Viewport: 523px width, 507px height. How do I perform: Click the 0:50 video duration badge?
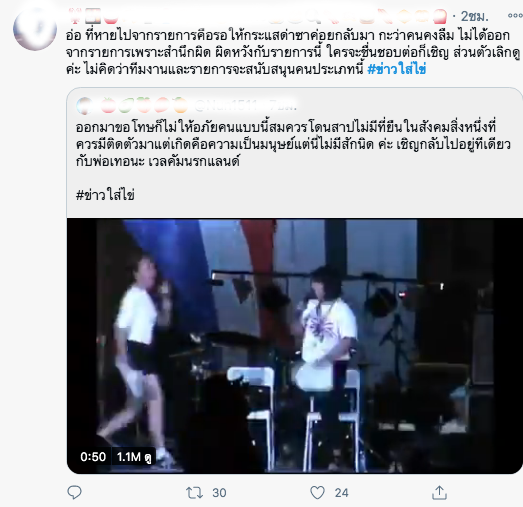pos(93,457)
